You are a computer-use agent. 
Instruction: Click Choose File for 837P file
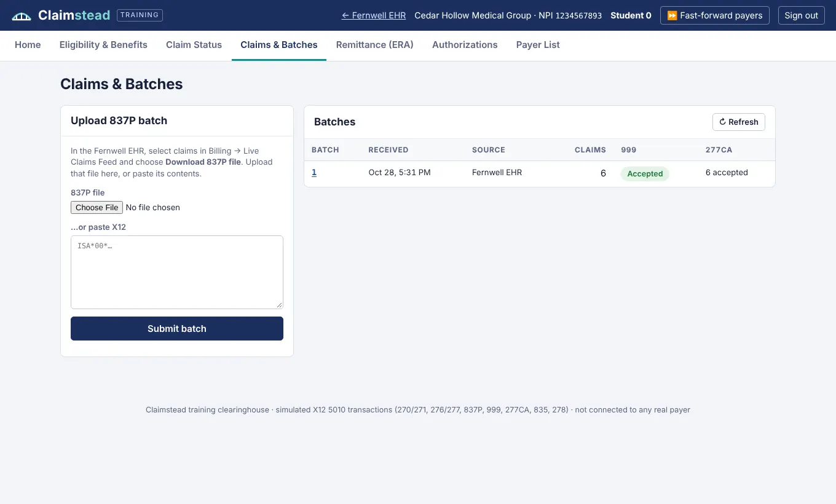[x=97, y=208]
